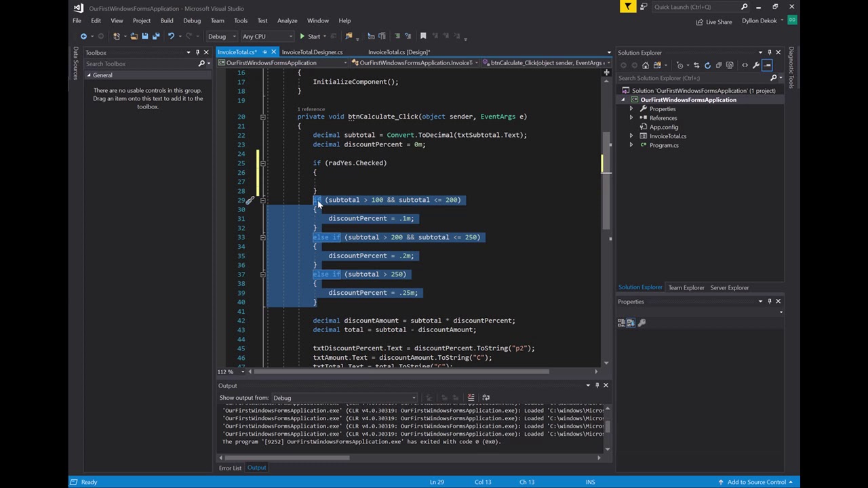Switch to Team Explorer tab
Viewport: 868px width, 488px height.
686,288
